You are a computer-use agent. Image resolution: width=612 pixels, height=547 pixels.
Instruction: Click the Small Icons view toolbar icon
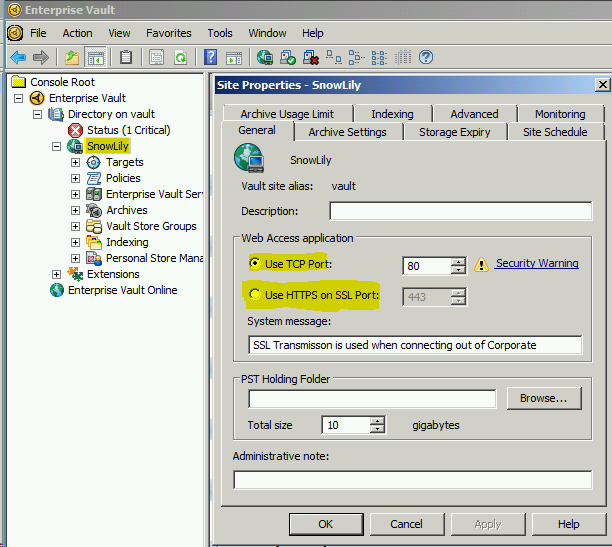[x=356, y=57]
